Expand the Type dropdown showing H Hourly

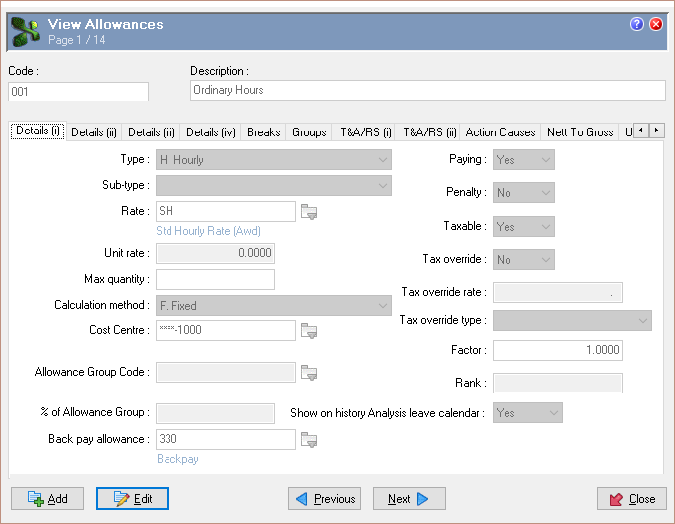pos(274,160)
